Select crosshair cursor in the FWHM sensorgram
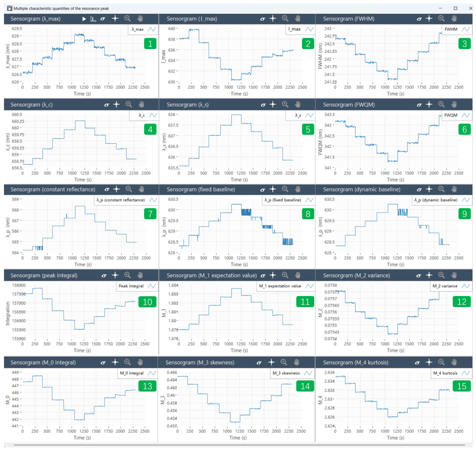Screen dimensions: 476x451 429,19
